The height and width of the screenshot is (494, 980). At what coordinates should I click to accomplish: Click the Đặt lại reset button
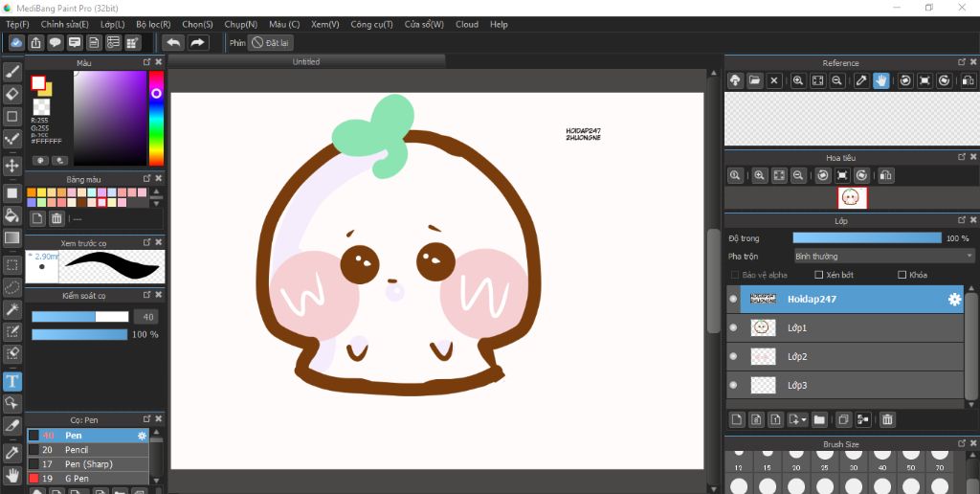click(271, 42)
